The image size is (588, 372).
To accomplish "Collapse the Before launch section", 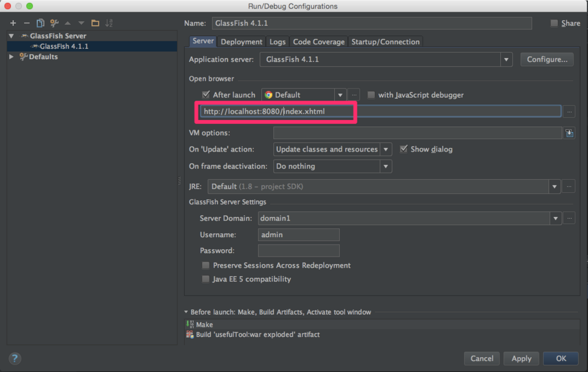I will click(x=186, y=312).
